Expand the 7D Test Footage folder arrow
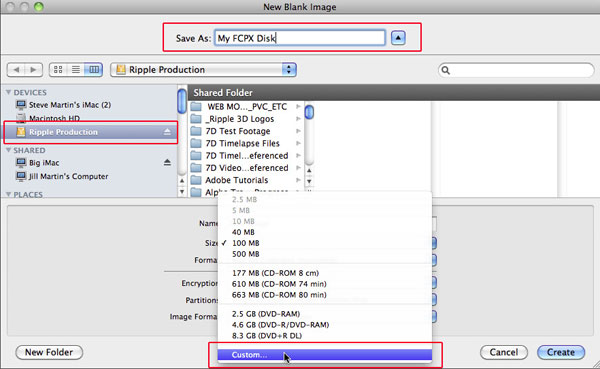Image resolution: width=600 pixels, height=369 pixels. [x=298, y=131]
